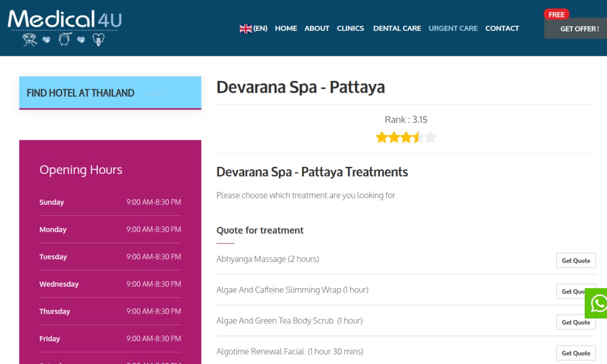Click the Sunday row label
This screenshot has height=364, width=607.
pyautogui.click(x=52, y=202)
